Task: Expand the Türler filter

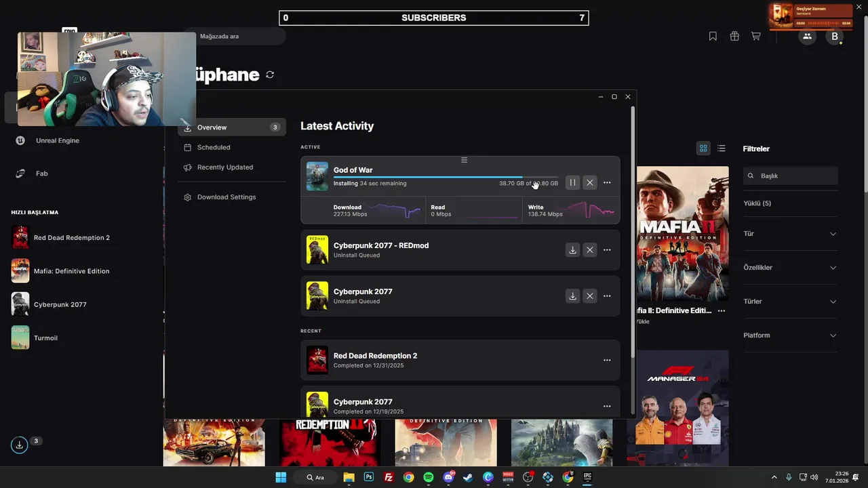Action: pos(790,302)
